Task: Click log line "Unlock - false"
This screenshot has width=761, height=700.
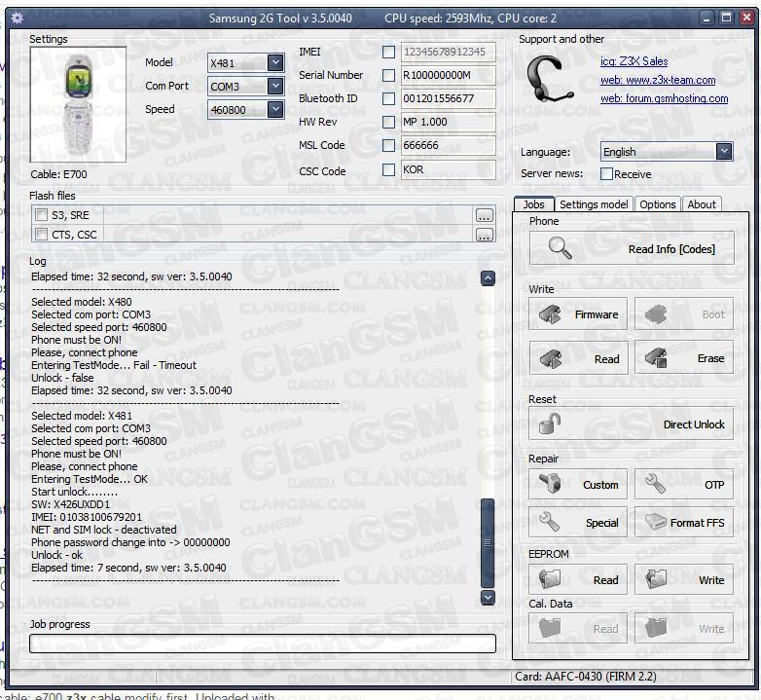Action: tap(62, 378)
